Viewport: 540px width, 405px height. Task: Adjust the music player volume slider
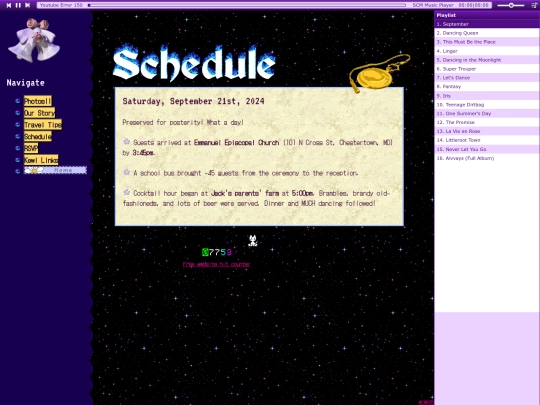point(511,5)
